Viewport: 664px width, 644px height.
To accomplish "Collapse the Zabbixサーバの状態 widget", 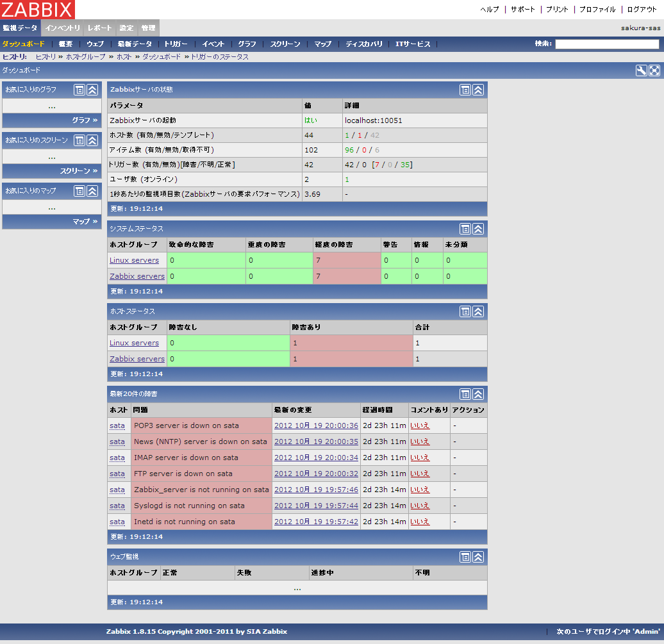I will tap(478, 90).
